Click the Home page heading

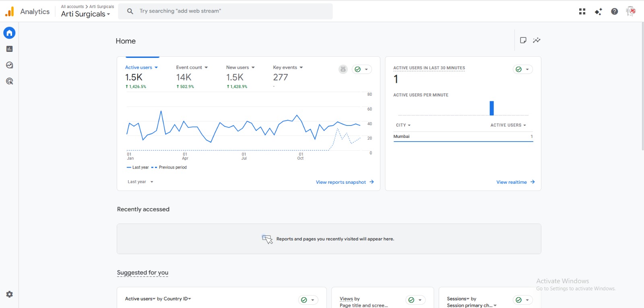(x=126, y=41)
